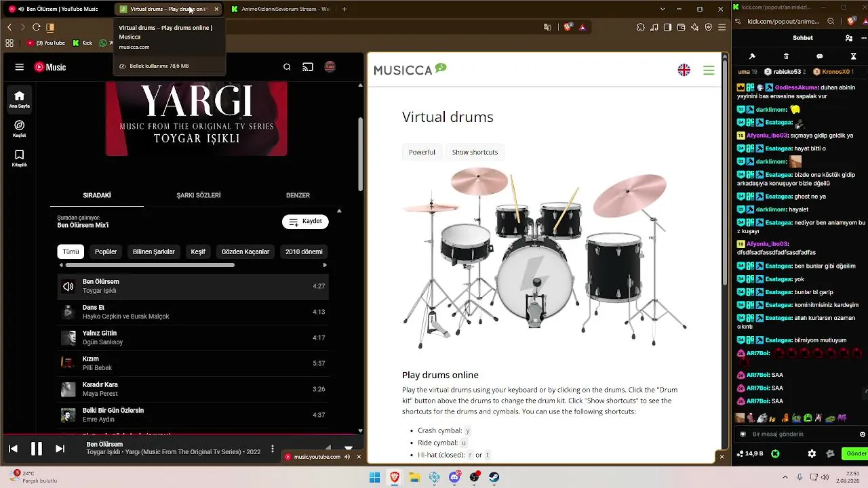Open Keşfet in the YouTube Music sidebar
This screenshot has height=488, width=868.
coord(19,129)
